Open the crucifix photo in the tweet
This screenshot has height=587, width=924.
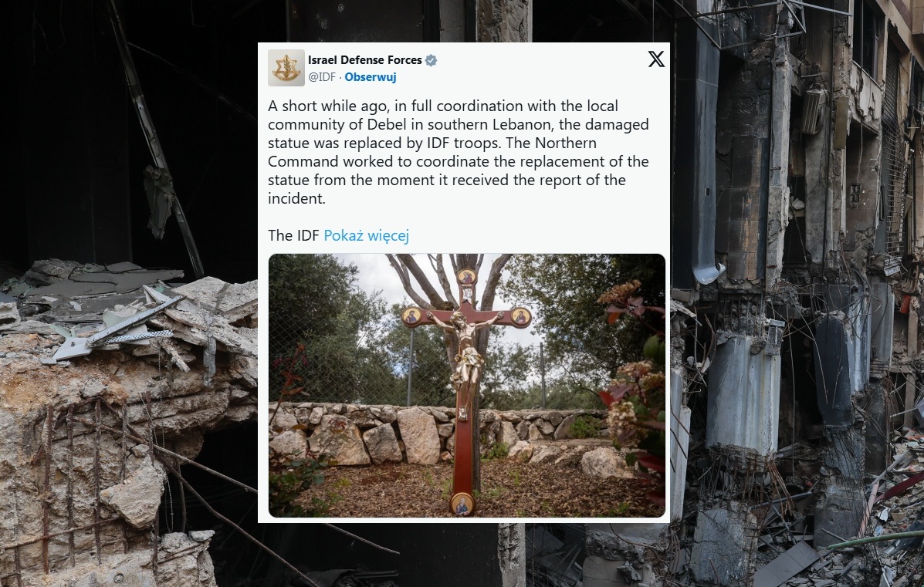click(467, 386)
